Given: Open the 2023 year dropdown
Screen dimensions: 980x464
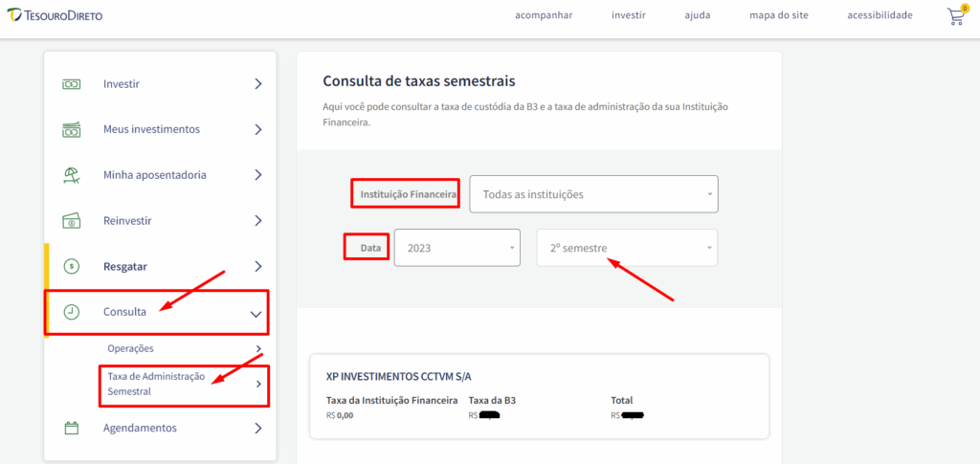Looking at the screenshot, I should coord(457,248).
